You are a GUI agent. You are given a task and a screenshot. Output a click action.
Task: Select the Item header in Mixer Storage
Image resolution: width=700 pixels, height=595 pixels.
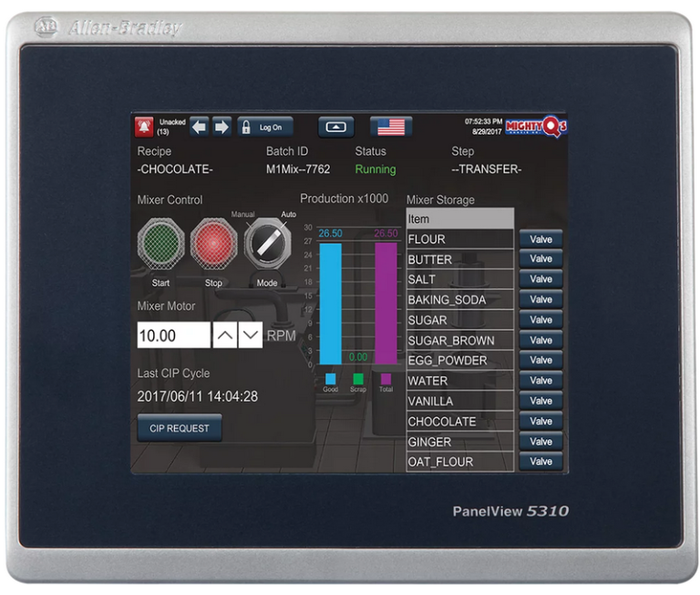click(459, 219)
